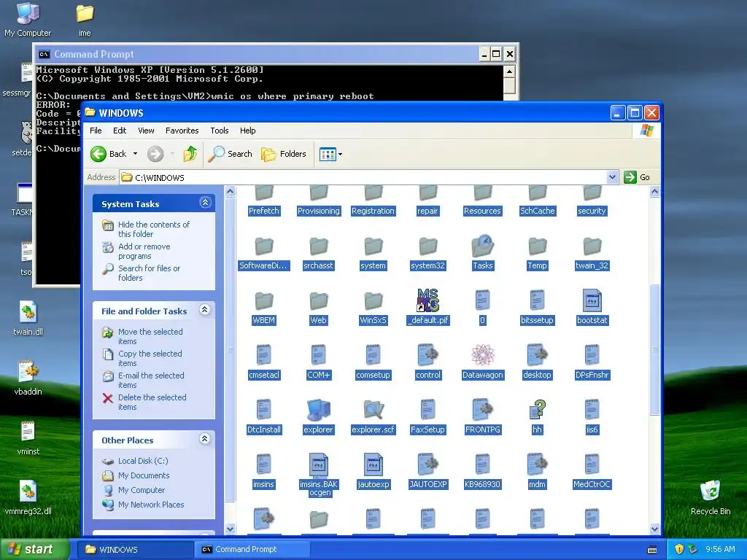
Task: Open the Views toolbar button
Action: [328, 155]
